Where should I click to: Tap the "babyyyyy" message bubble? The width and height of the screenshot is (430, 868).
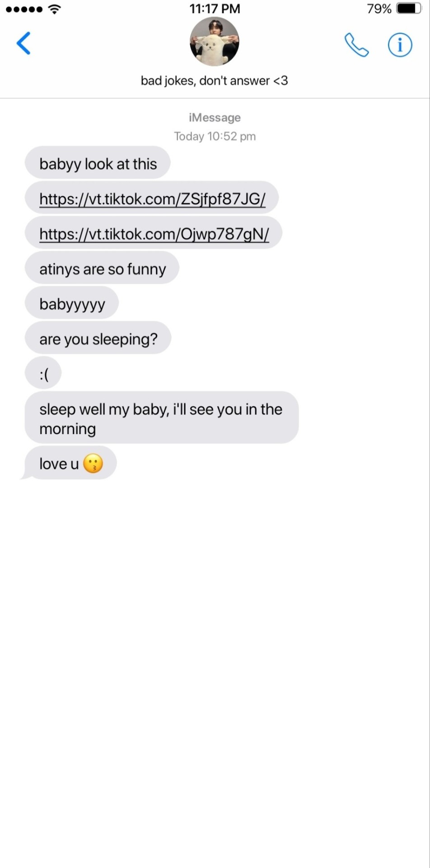point(72,303)
